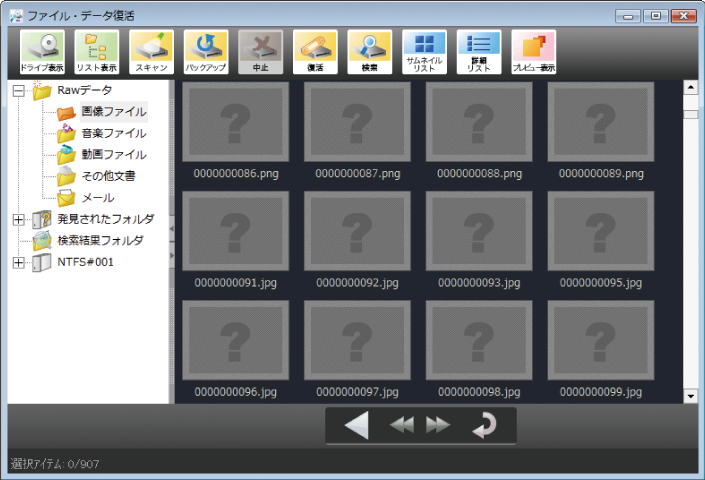Switch to リスト表示 view
The width and height of the screenshot is (705, 480).
(x=96, y=52)
